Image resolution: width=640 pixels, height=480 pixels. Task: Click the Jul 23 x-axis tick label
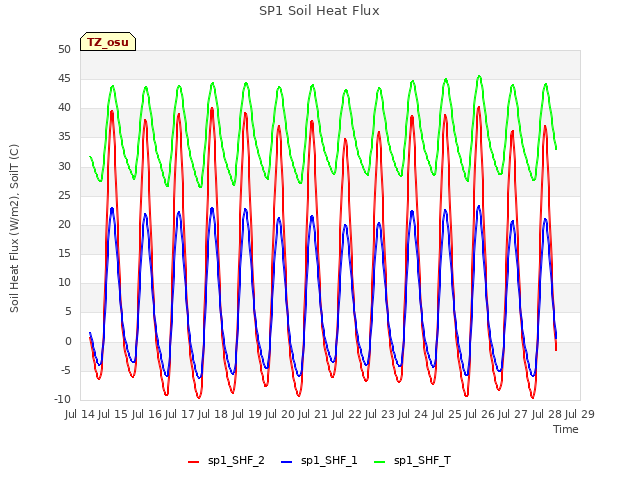380,414
